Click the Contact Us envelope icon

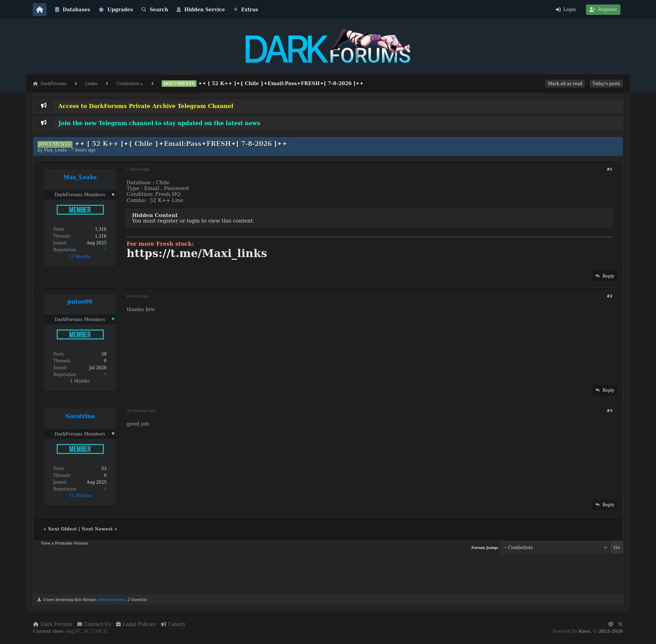(80, 625)
